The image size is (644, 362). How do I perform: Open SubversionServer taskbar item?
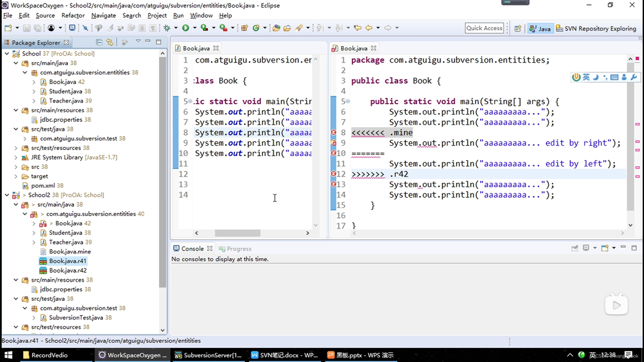(x=209, y=355)
